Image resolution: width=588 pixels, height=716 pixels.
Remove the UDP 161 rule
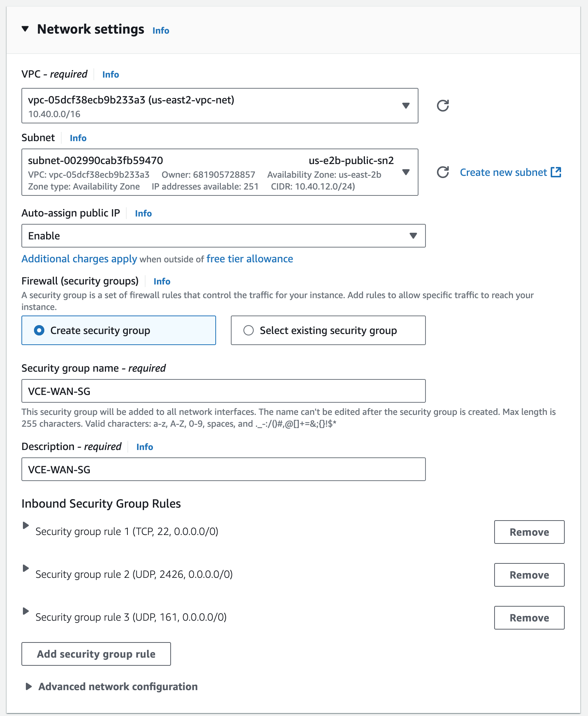(529, 618)
